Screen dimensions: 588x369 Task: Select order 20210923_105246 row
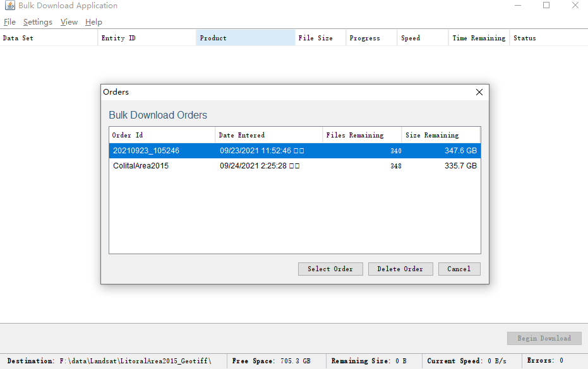click(x=295, y=151)
